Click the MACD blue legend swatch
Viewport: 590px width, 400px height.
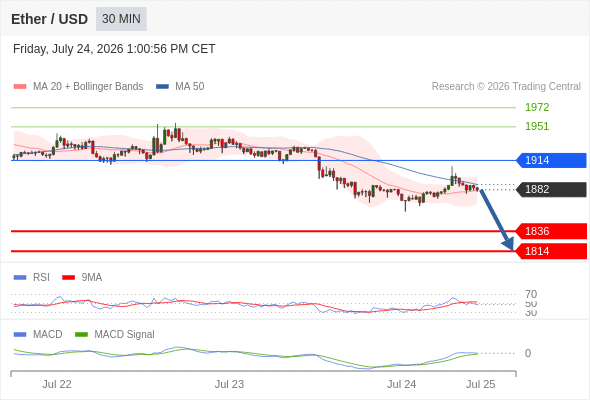coord(20,335)
